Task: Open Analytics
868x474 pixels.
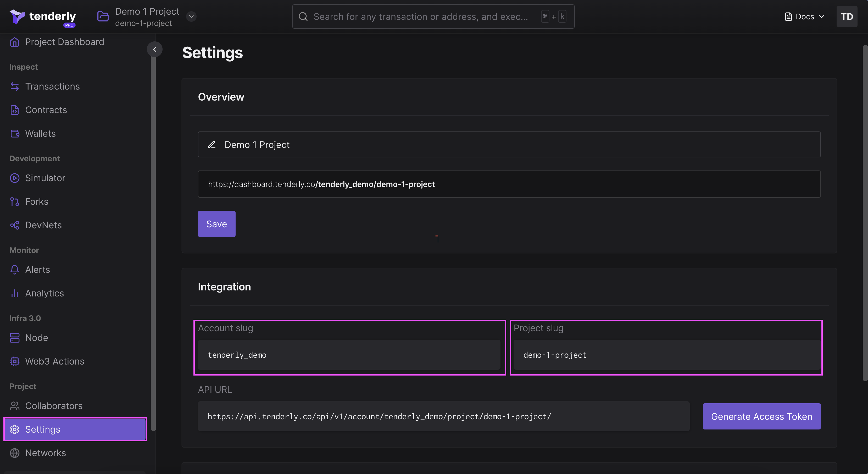Action: [x=44, y=293]
